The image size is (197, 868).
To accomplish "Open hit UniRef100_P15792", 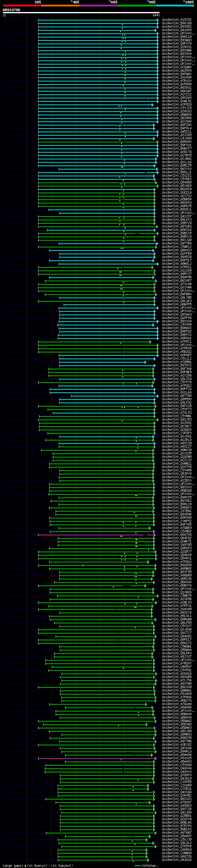I will [177, 20].
